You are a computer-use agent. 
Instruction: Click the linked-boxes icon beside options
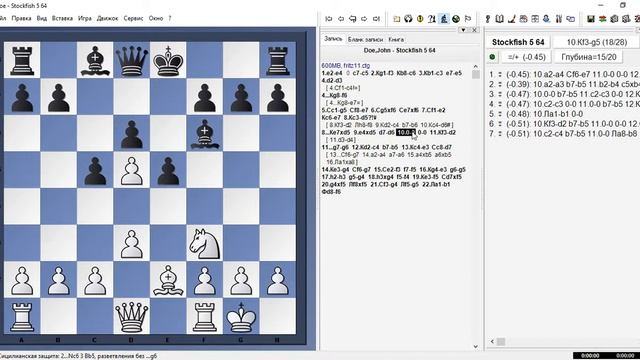tap(571, 19)
